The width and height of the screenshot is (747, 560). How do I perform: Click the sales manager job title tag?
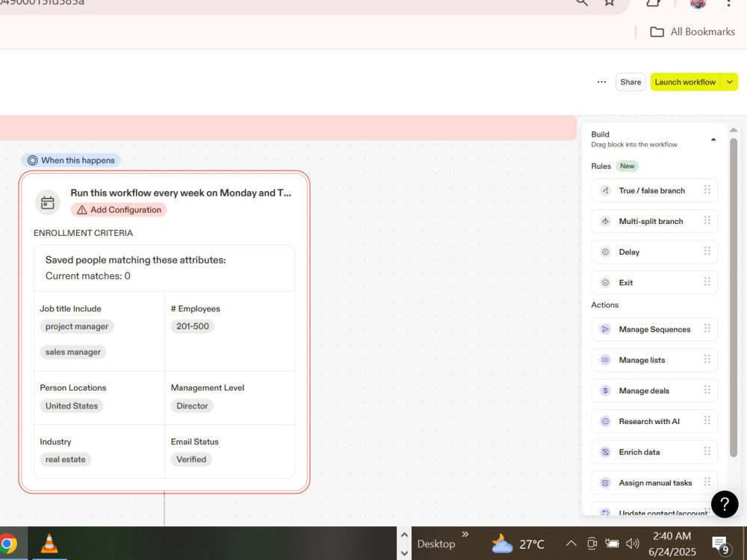73,352
